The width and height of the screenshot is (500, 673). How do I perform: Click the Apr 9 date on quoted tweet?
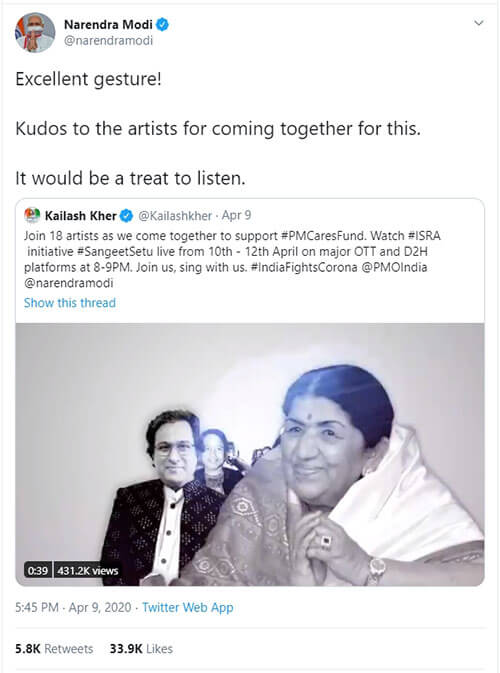(x=236, y=215)
